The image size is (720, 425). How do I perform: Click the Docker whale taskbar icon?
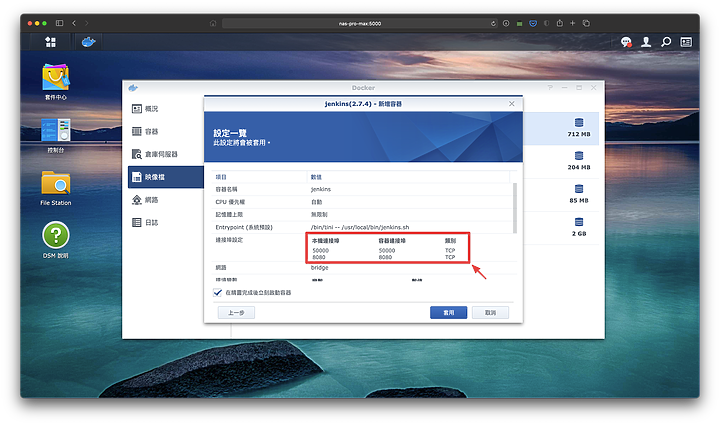(x=88, y=42)
